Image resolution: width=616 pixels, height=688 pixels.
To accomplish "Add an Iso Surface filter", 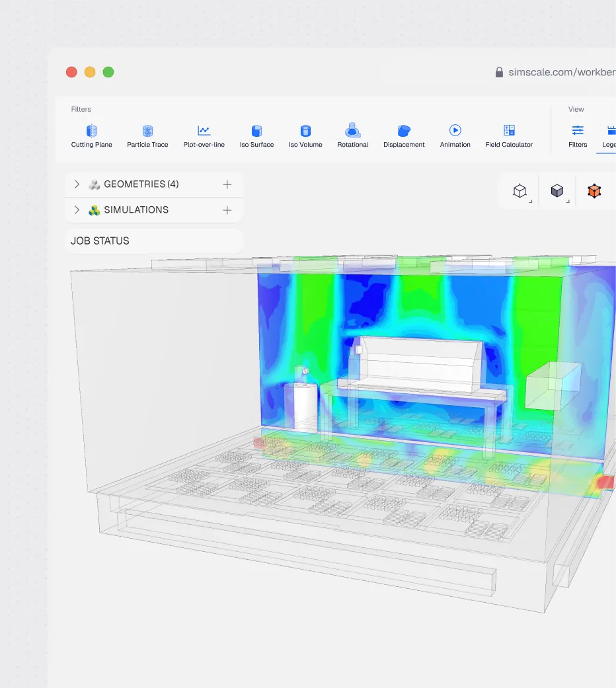I will point(256,136).
